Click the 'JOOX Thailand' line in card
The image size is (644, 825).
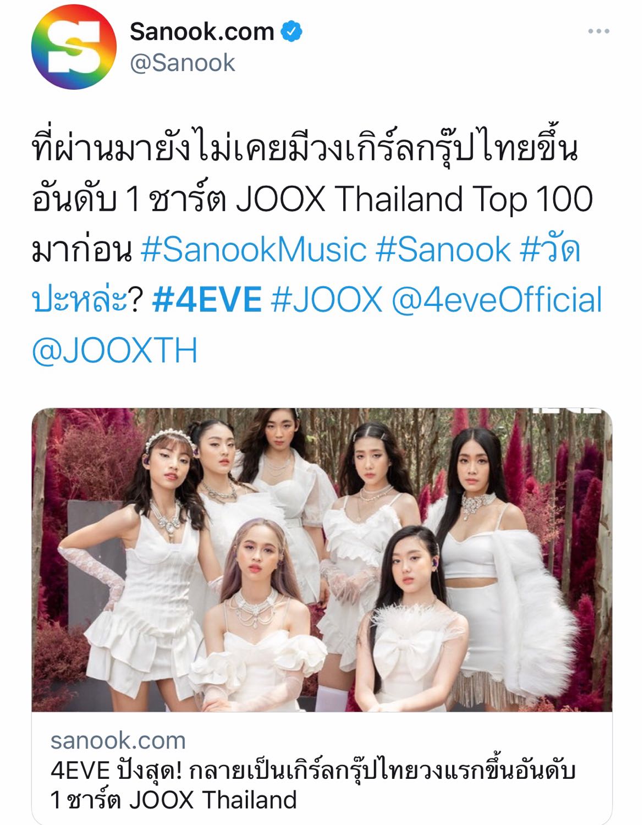click(x=173, y=800)
